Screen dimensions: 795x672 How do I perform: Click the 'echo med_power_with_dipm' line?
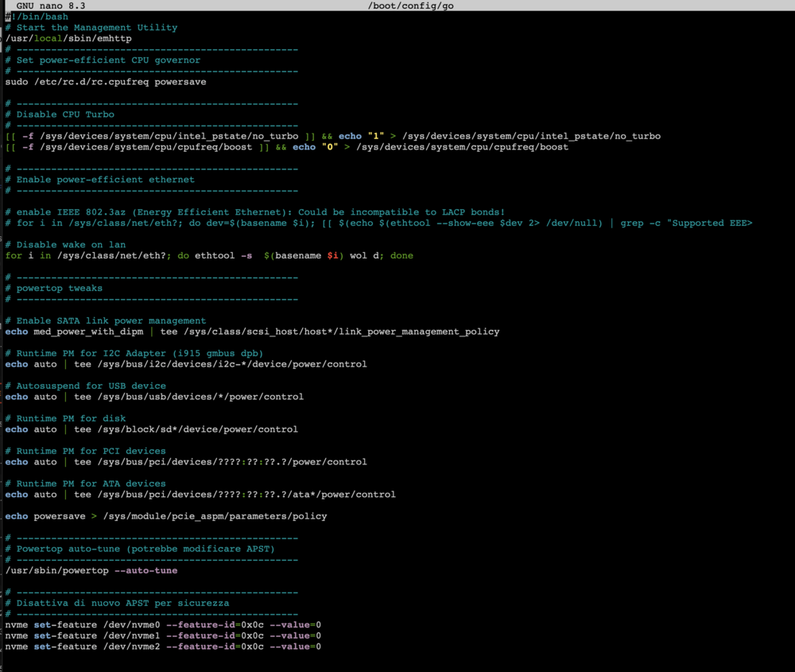pos(253,332)
